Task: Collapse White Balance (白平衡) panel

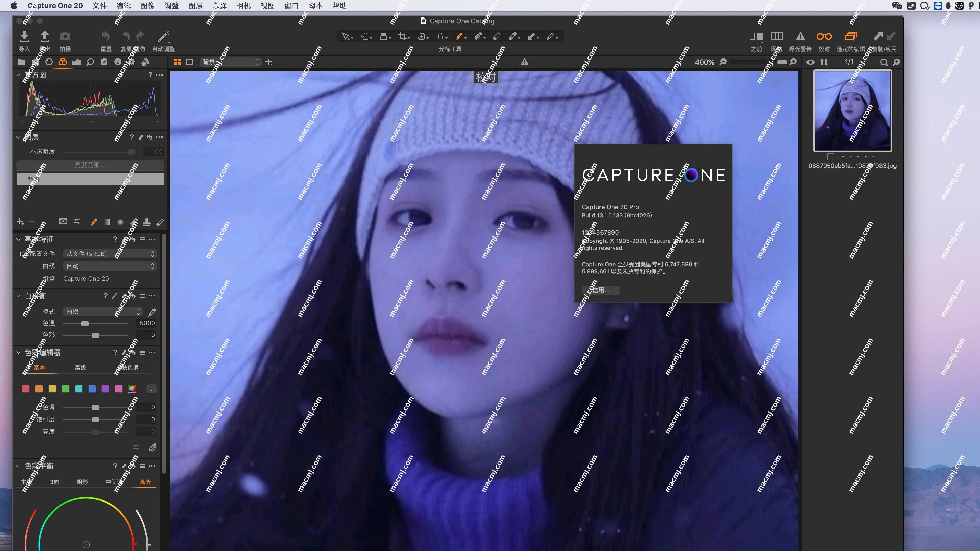Action: click(x=18, y=296)
